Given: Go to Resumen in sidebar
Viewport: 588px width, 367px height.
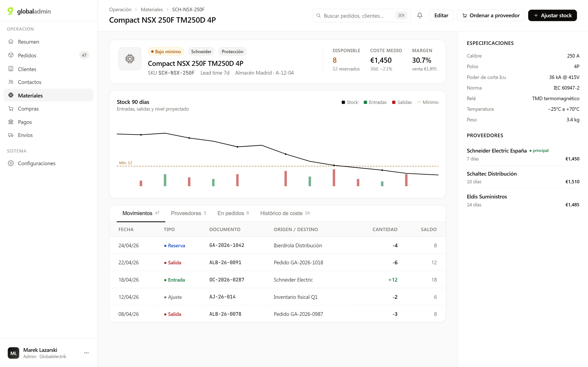Looking at the screenshot, I should (x=49, y=42).
